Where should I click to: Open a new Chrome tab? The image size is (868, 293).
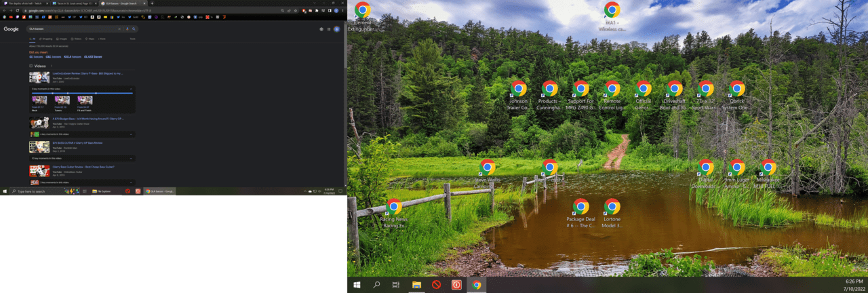(x=152, y=3)
